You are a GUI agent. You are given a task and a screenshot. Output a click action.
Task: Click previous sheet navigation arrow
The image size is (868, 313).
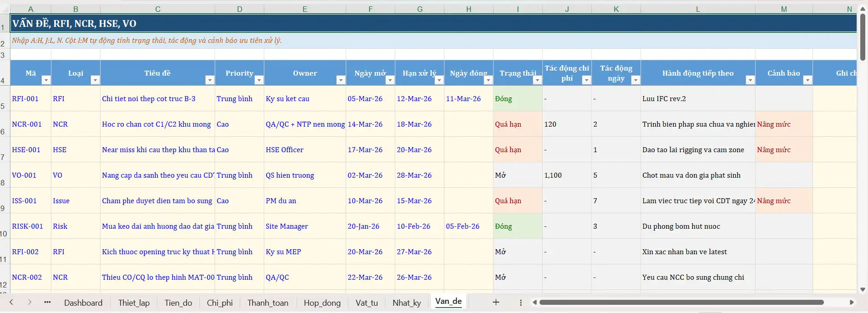point(11,302)
